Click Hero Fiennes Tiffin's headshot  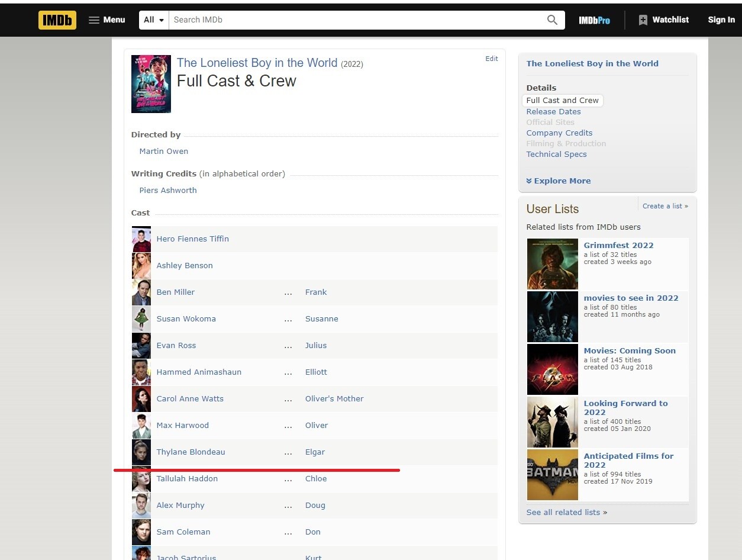click(141, 239)
